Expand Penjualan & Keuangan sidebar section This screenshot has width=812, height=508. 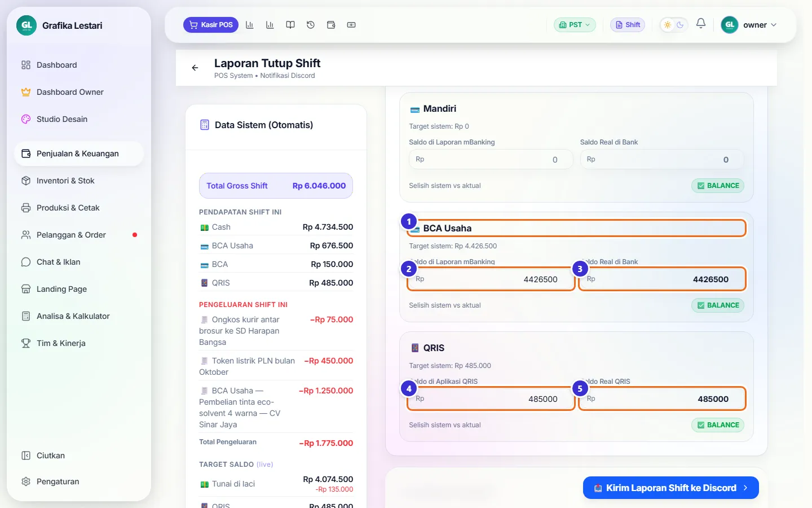78,154
